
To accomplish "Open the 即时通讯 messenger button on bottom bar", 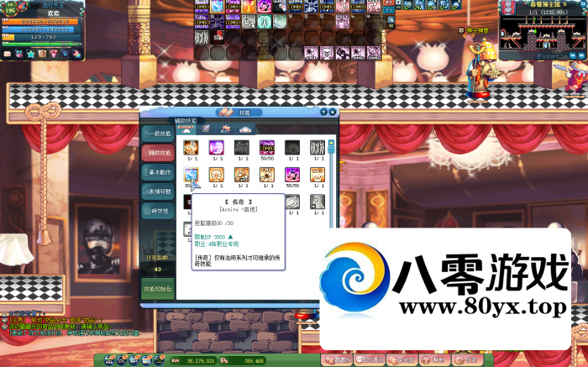I will [370, 360].
